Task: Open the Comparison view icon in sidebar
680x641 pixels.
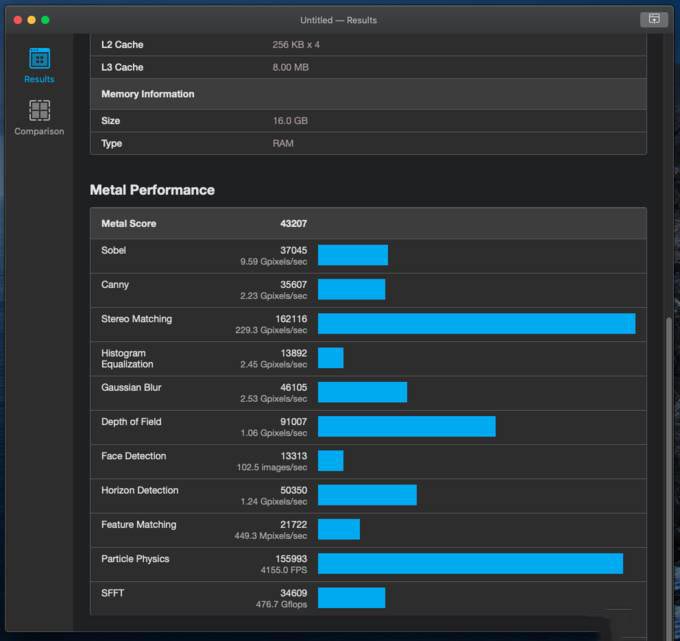Action: point(39,110)
